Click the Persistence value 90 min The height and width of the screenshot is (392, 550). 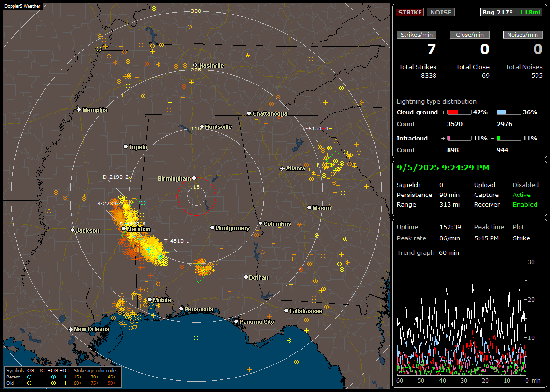[x=449, y=195]
